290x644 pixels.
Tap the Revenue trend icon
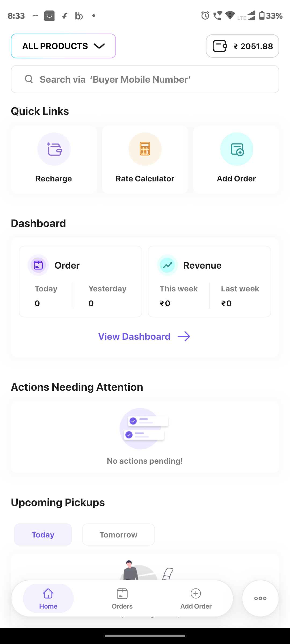pos(167,265)
